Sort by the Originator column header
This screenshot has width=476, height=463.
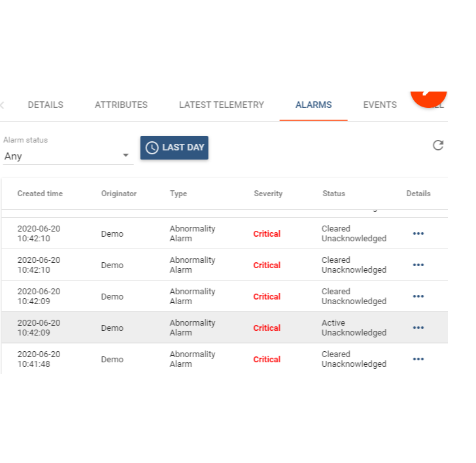(119, 194)
